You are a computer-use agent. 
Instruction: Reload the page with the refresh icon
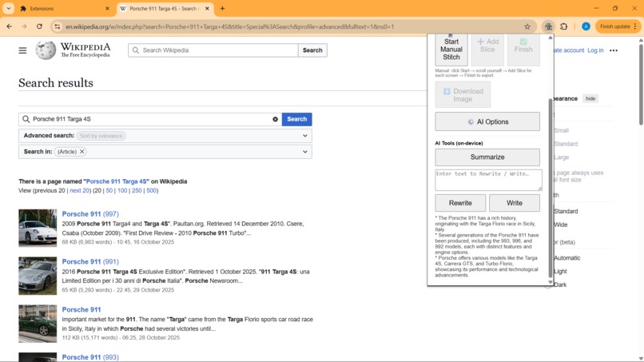[39, 26]
